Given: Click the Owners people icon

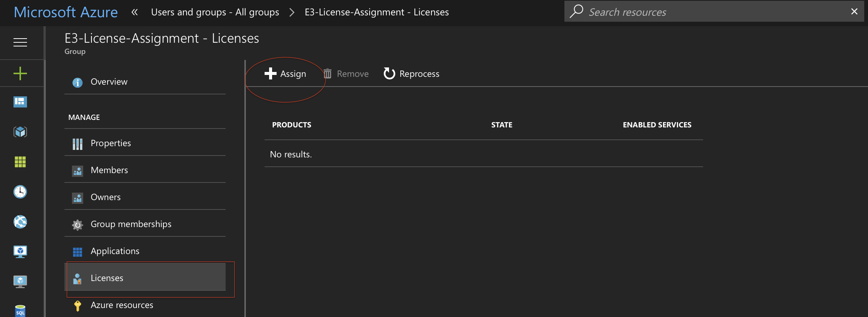Looking at the screenshot, I should click(78, 198).
